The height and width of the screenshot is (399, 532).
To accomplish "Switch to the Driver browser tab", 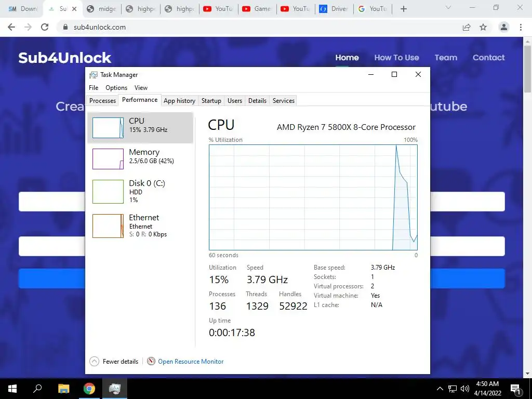I will click(x=334, y=9).
